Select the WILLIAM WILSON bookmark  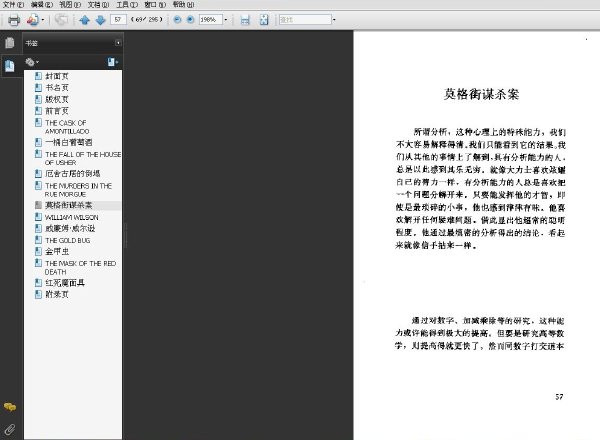point(72,217)
